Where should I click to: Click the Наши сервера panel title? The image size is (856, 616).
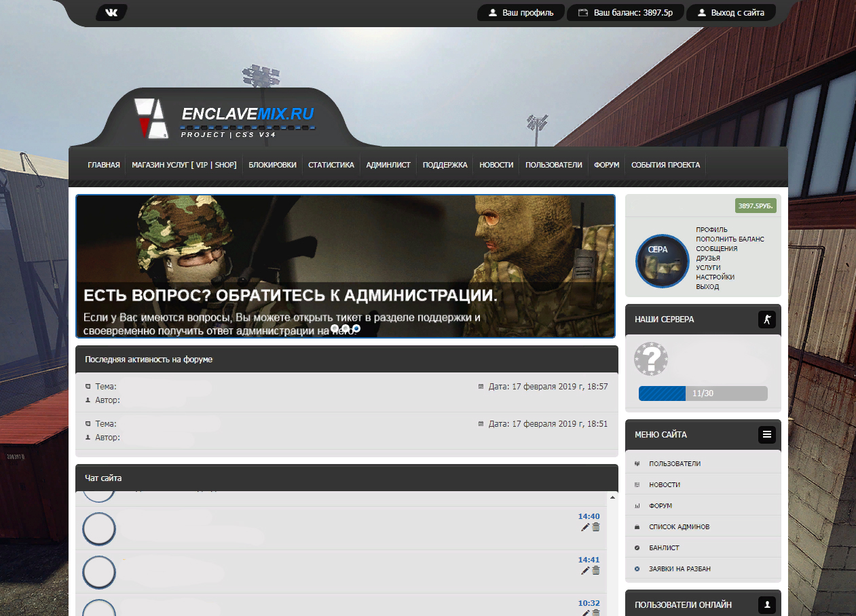click(664, 319)
